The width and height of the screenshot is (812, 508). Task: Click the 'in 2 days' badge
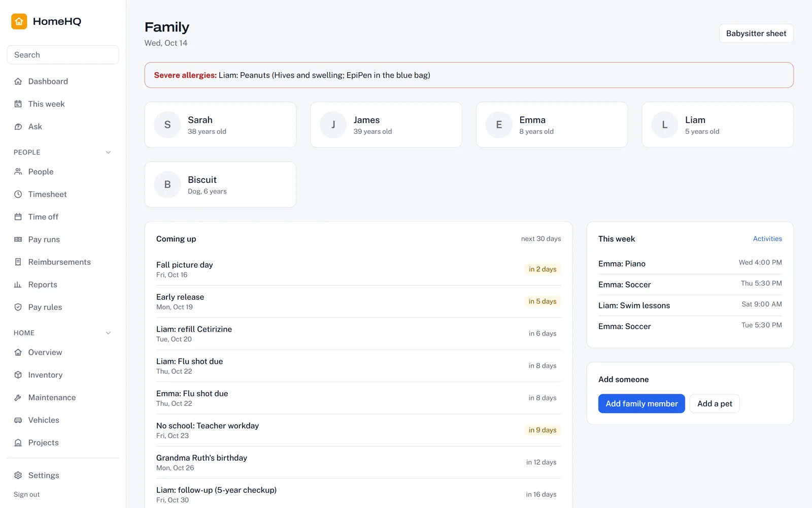[543, 269]
